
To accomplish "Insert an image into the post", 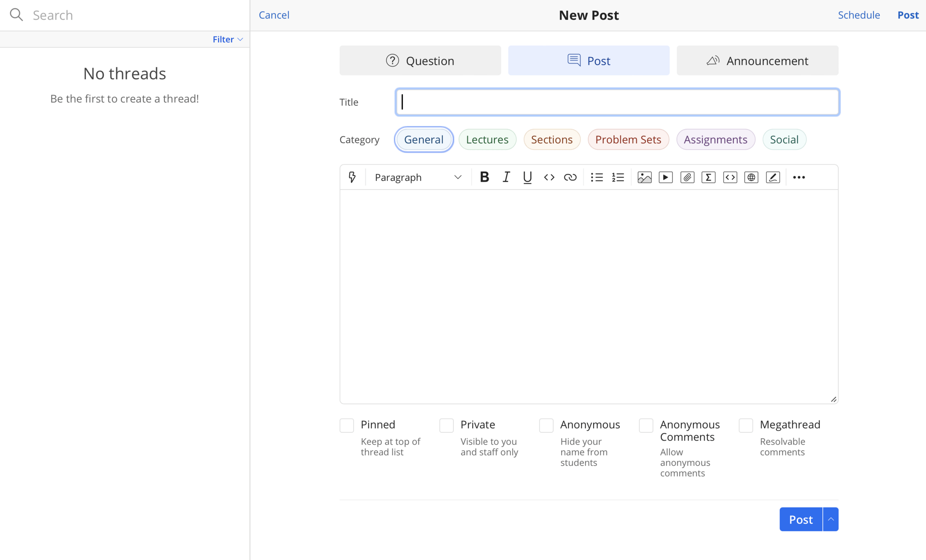I will click(644, 177).
